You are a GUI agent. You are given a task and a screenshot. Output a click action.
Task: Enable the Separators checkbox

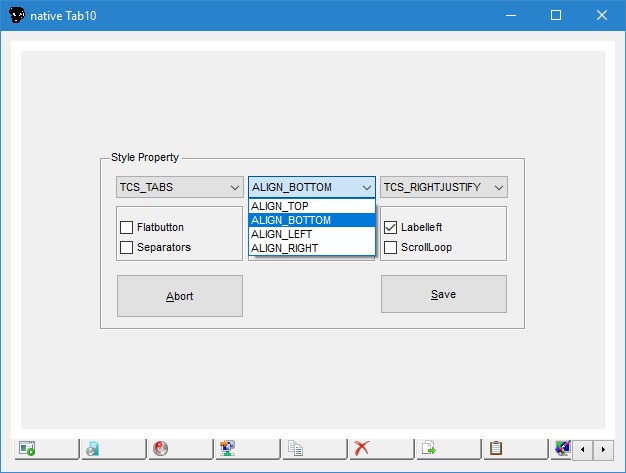(127, 247)
